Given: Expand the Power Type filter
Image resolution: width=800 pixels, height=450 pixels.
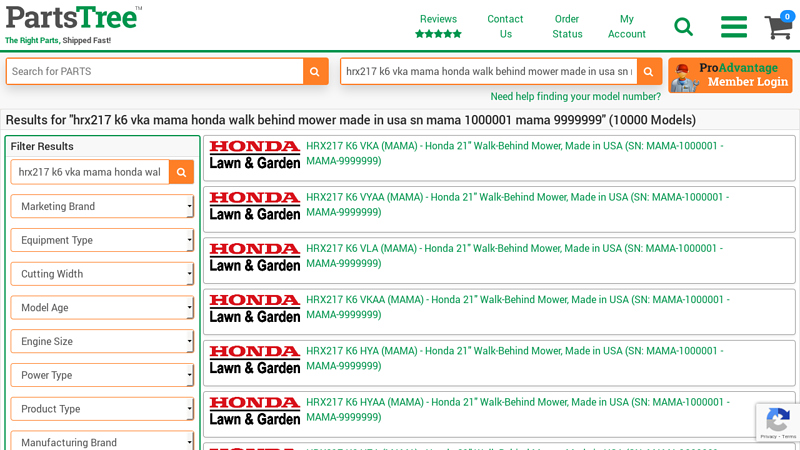Looking at the screenshot, I should pos(102,375).
